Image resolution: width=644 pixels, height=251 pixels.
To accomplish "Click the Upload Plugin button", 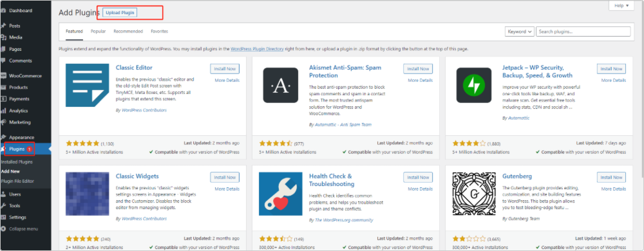I will (120, 13).
